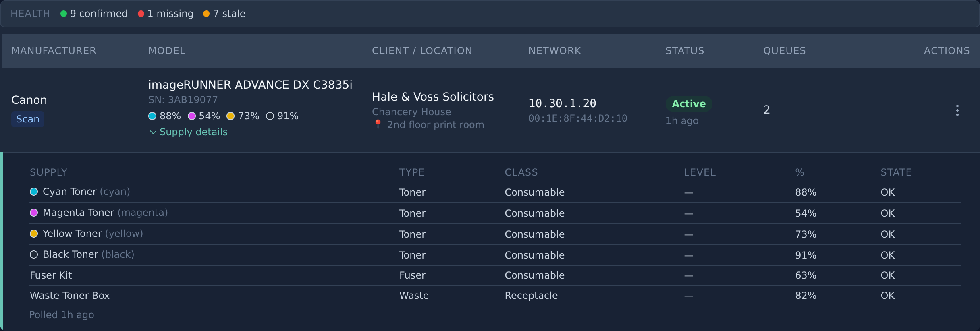Open the three-dot actions menu for Canon
This screenshot has width=980, height=331.
957,110
